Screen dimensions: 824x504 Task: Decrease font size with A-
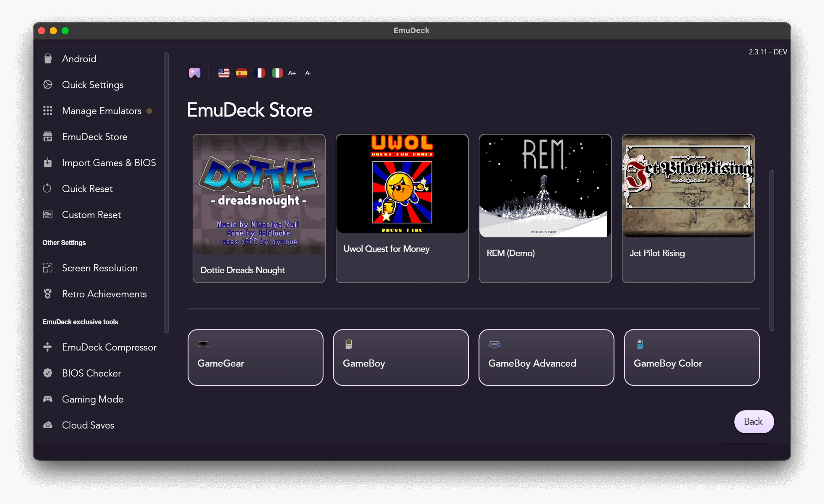pyautogui.click(x=308, y=73)
